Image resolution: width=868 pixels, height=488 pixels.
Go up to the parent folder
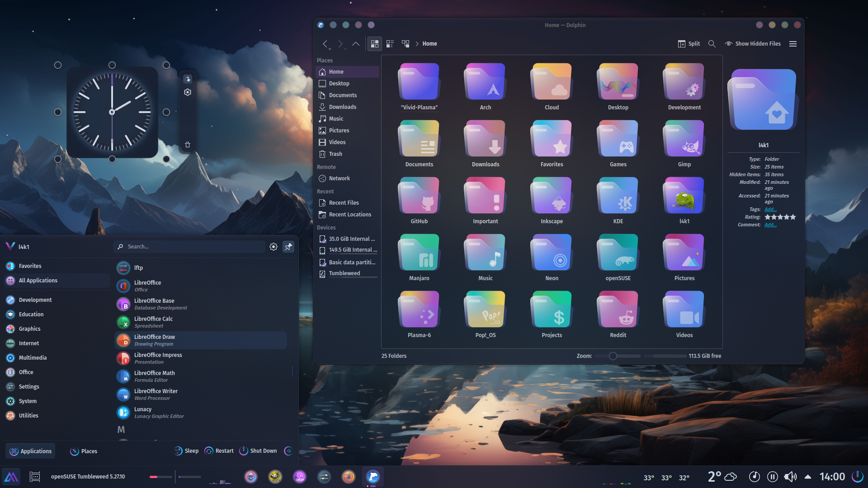tap(356, 43)
